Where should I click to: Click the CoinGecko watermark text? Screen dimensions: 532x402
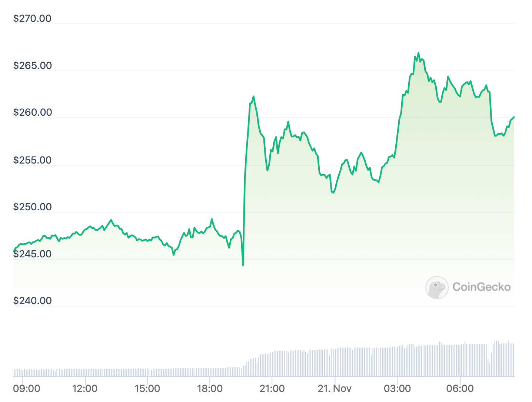point(481,287)
